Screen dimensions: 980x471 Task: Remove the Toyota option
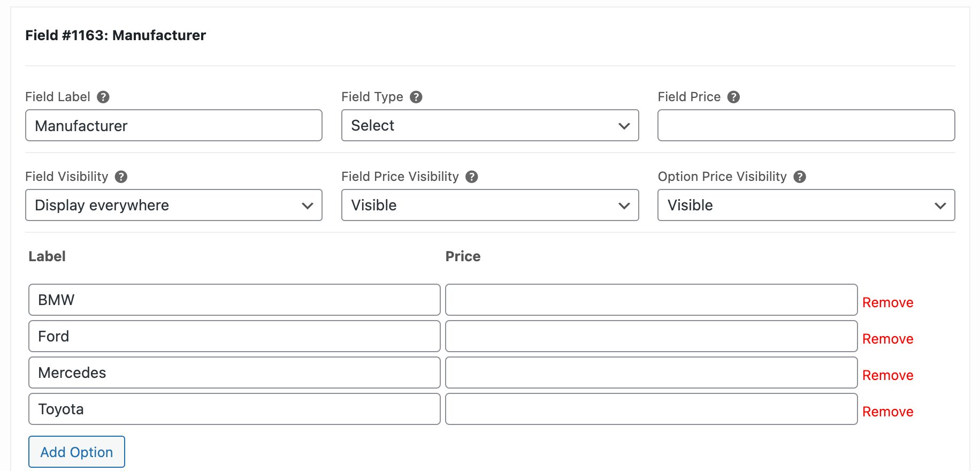tap(887, 412)
